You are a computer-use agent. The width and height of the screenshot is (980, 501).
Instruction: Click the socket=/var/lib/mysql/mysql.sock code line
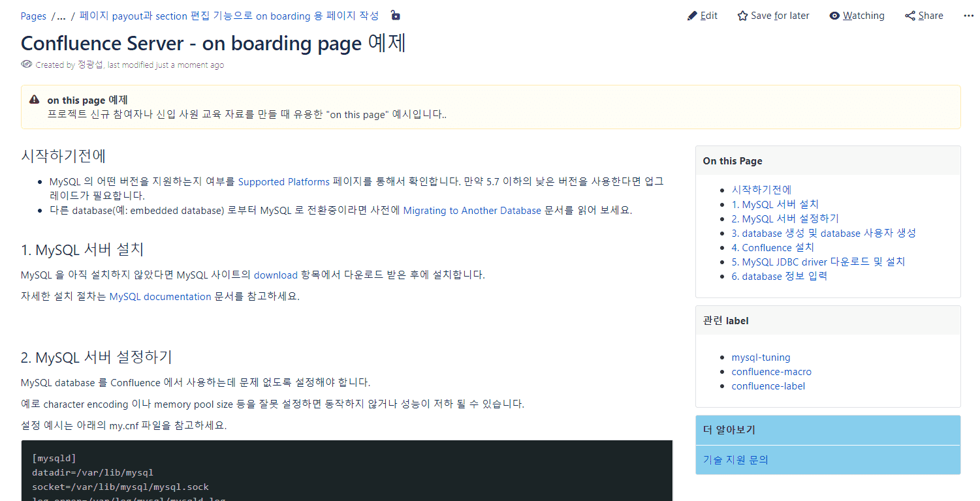[120, 487]
